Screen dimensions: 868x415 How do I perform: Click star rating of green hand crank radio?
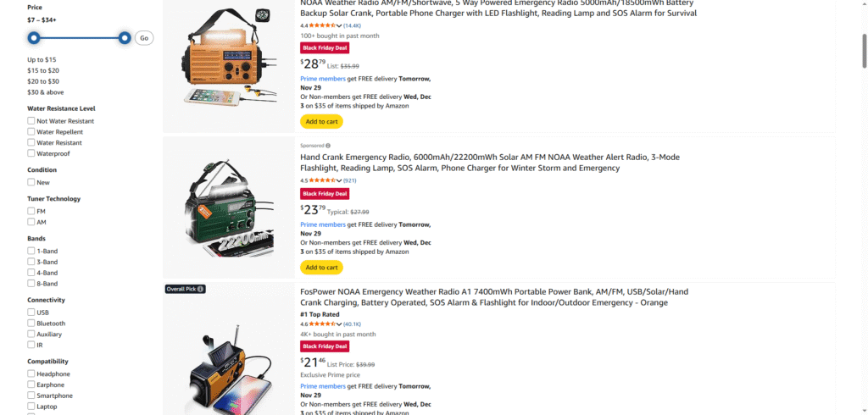tap(322, 180)
